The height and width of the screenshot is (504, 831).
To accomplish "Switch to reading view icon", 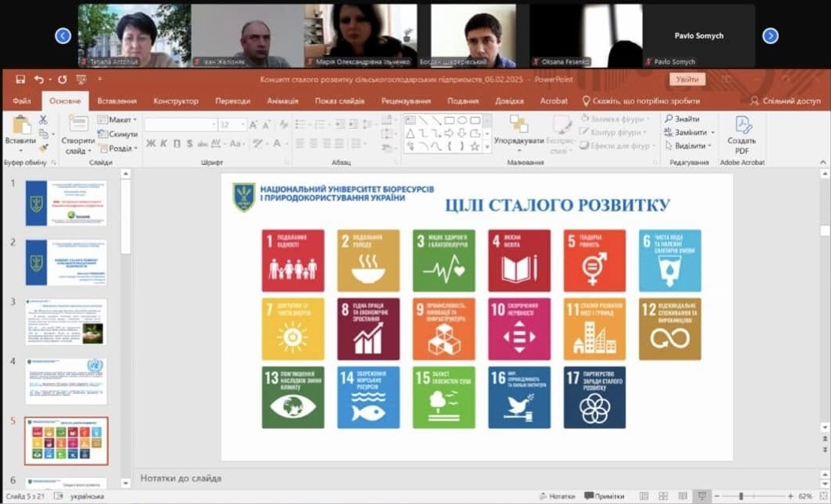I will [x=682, y=496].
